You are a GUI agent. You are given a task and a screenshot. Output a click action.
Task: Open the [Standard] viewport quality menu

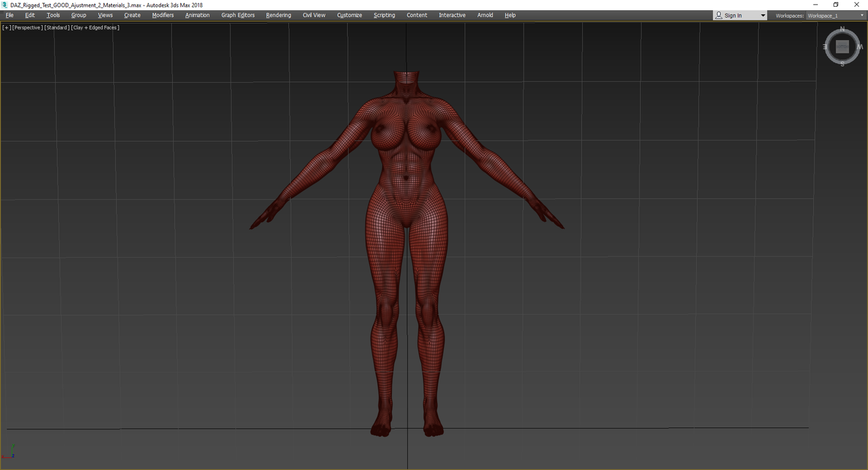(57, 28)
